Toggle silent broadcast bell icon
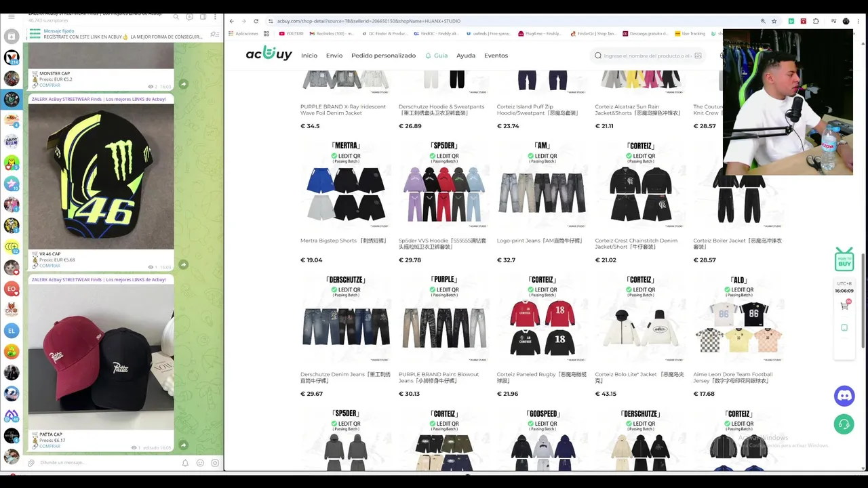 pos(185,463)
